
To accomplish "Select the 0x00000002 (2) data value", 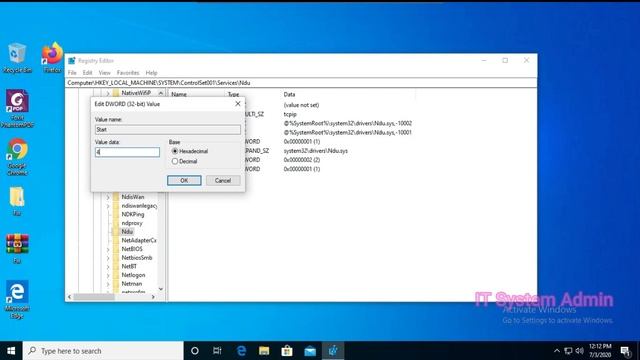I will 302,160.
